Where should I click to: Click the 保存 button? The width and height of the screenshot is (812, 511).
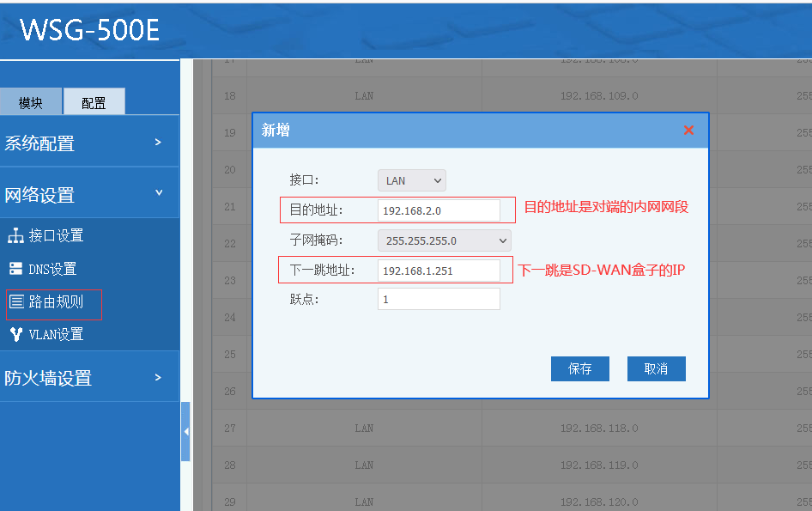[x=580, y=368]
